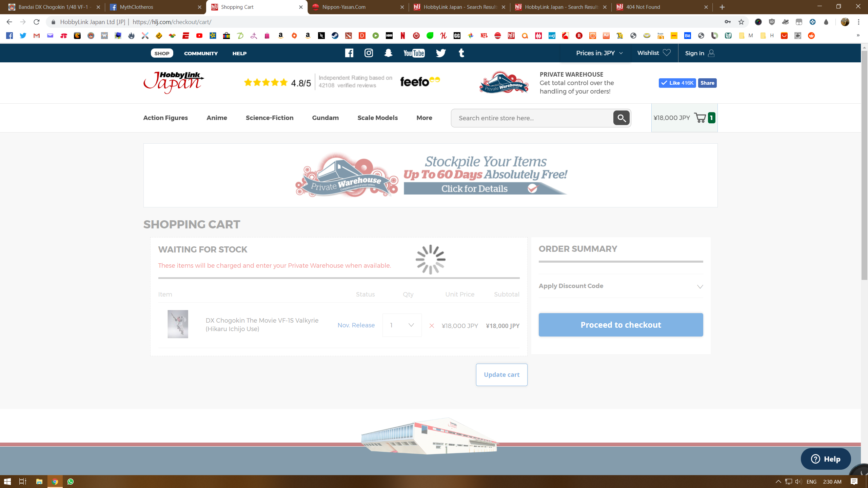Click the Private Warehouse logo in header

pos(504,82)
